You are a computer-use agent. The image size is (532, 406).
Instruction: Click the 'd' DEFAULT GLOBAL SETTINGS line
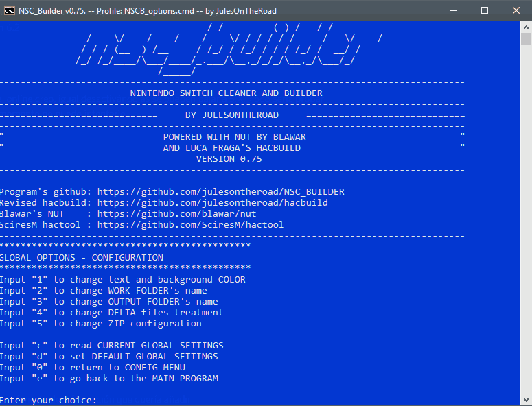pos(109,357)
